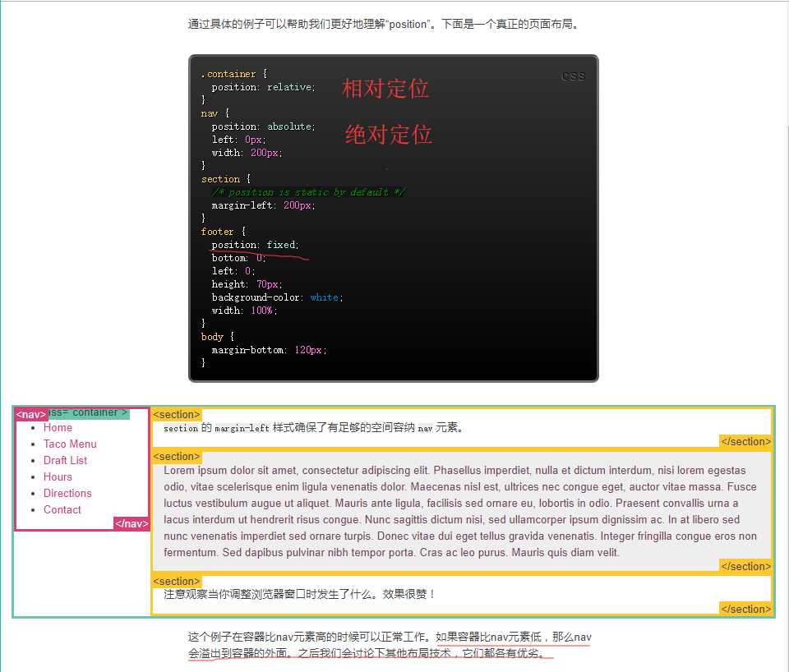Click the red 相对定位 annotation text
Viewport: 789px width, 672px height.
385,89
